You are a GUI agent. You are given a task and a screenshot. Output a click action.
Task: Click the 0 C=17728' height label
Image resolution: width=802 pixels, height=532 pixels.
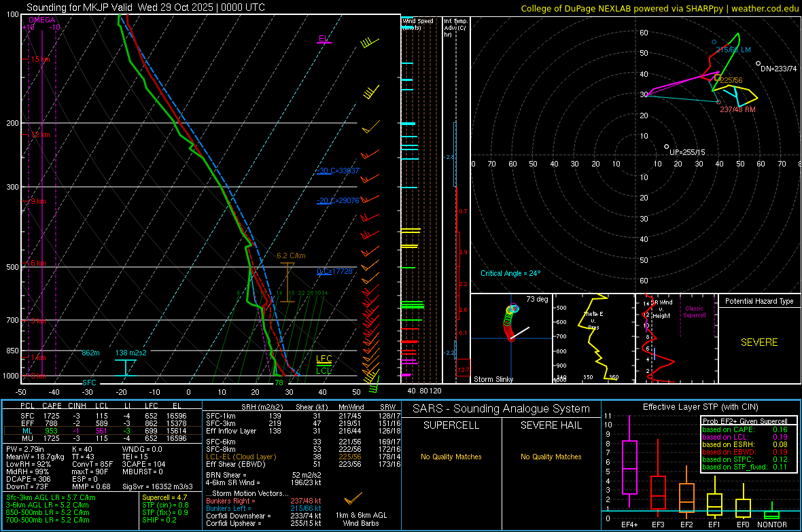pyautogui.click(x=335, y=271)
